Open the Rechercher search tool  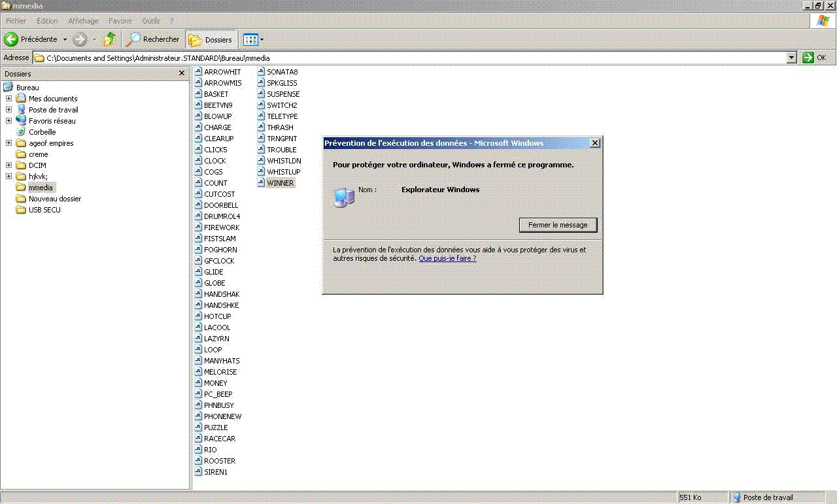tap(153, 39)
